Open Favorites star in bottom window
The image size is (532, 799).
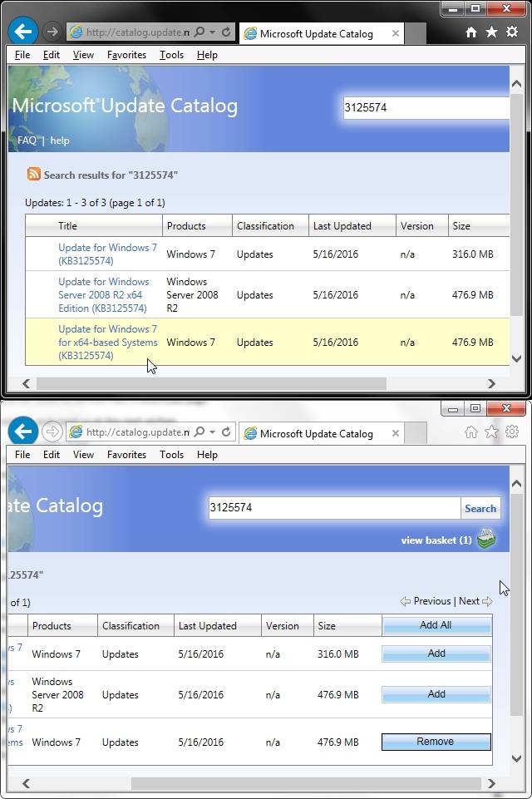(491, 432)
